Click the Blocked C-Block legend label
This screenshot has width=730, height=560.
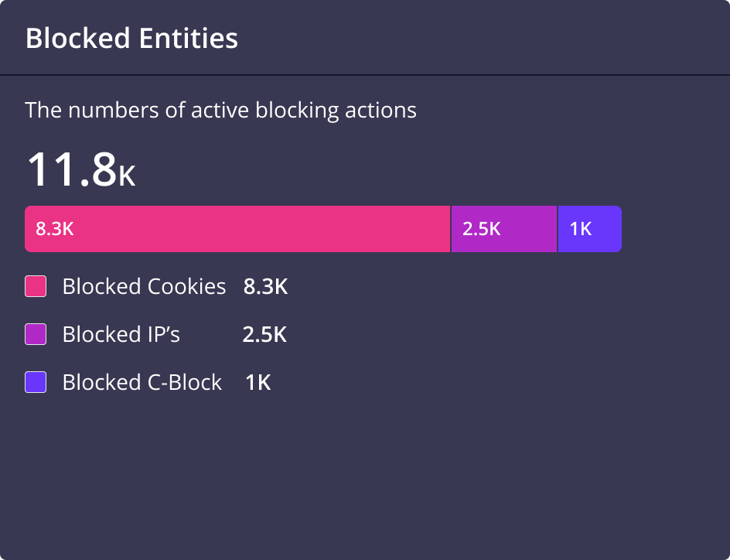tap(142, 382)
